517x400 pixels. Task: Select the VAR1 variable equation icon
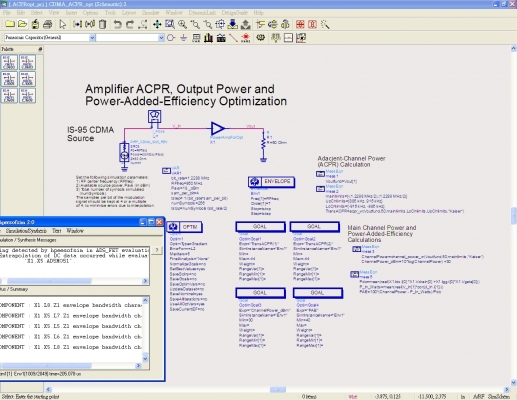click(166, 171)
